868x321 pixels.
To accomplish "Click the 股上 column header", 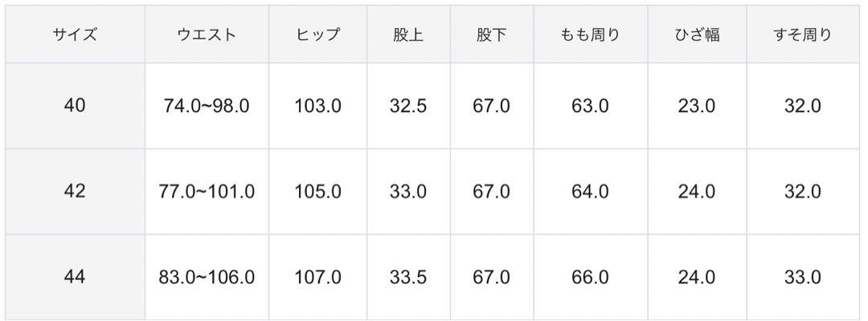I will tap(408, 35).
